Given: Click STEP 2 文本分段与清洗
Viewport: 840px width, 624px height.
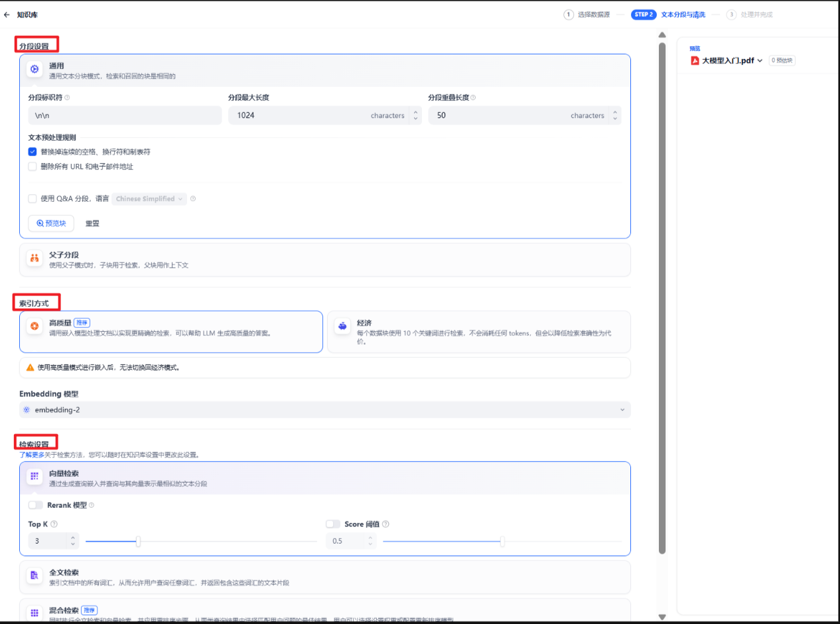Looking at the screenshot, I should point(668,15).
